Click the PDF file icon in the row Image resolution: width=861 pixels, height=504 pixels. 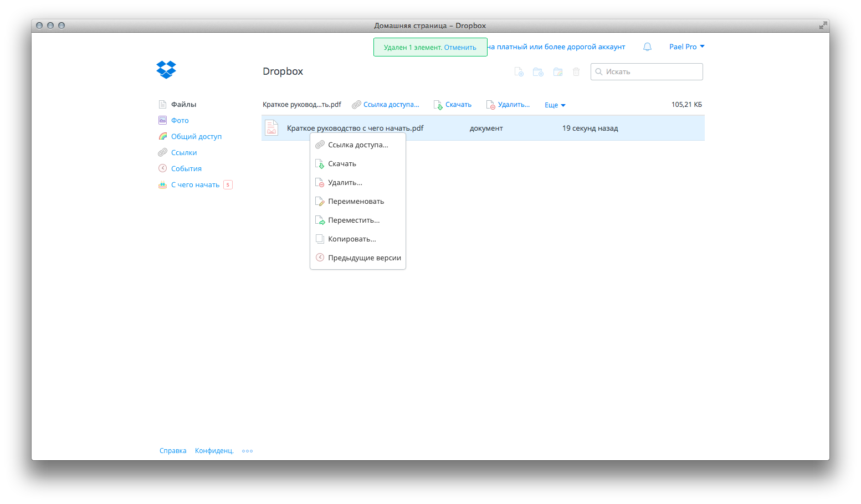pos(271,128)
